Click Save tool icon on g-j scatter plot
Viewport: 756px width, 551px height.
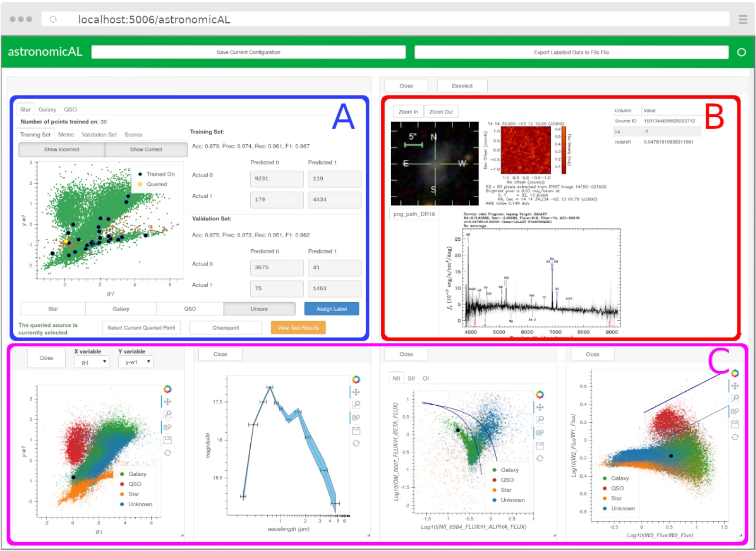(167, 440)
